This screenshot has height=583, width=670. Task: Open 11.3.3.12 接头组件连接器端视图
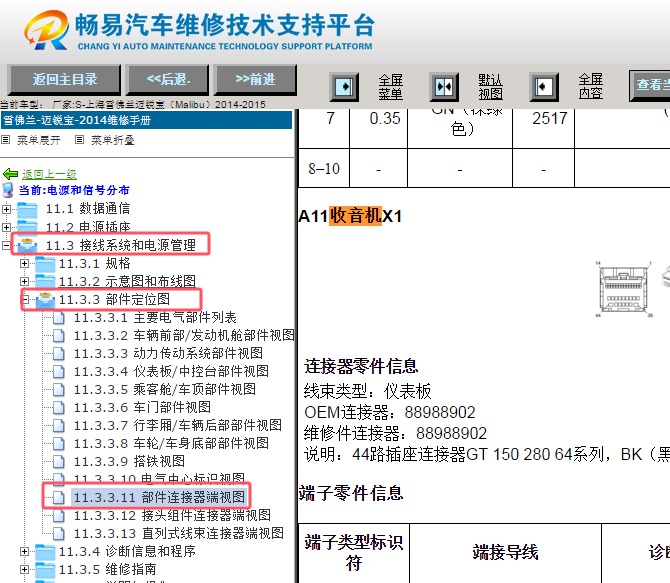172,515
